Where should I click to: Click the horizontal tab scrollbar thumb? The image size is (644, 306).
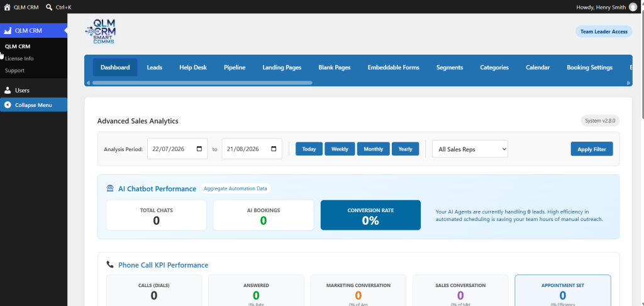(202, 82)
